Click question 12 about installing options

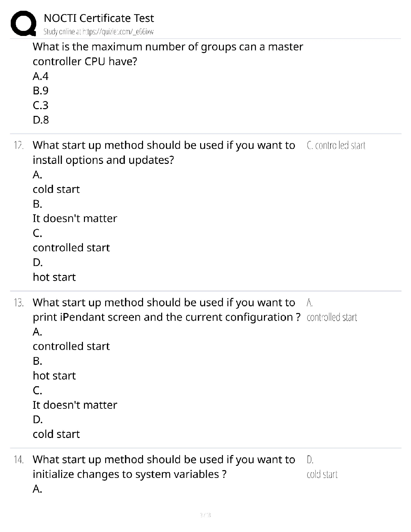pyautogui.click(x=164, y=152)
